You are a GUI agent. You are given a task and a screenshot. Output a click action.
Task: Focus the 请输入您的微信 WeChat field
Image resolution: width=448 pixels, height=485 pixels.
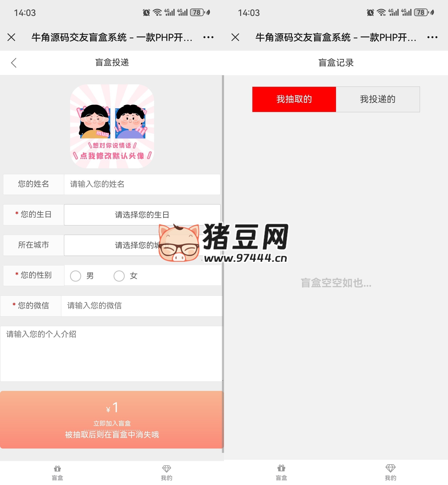pos(141,306)
